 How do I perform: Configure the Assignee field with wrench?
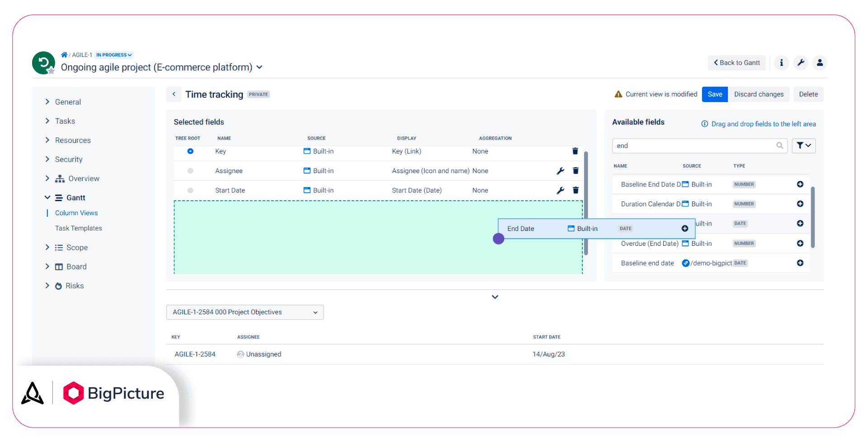click(x=560, y=171)
